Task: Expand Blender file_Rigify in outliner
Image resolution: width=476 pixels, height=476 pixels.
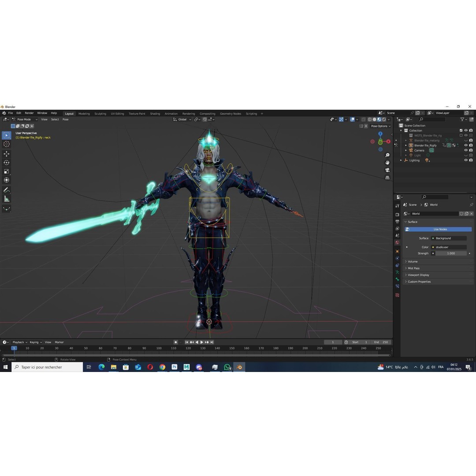Action: 406,145
